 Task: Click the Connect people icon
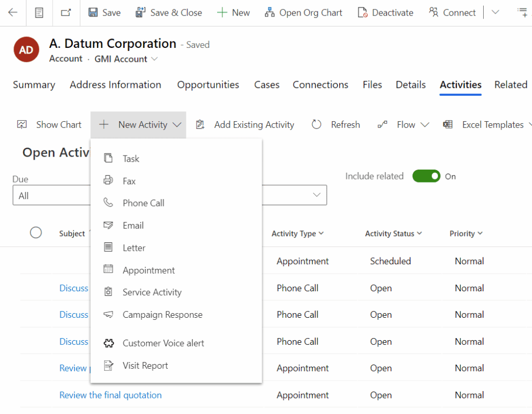433,12
